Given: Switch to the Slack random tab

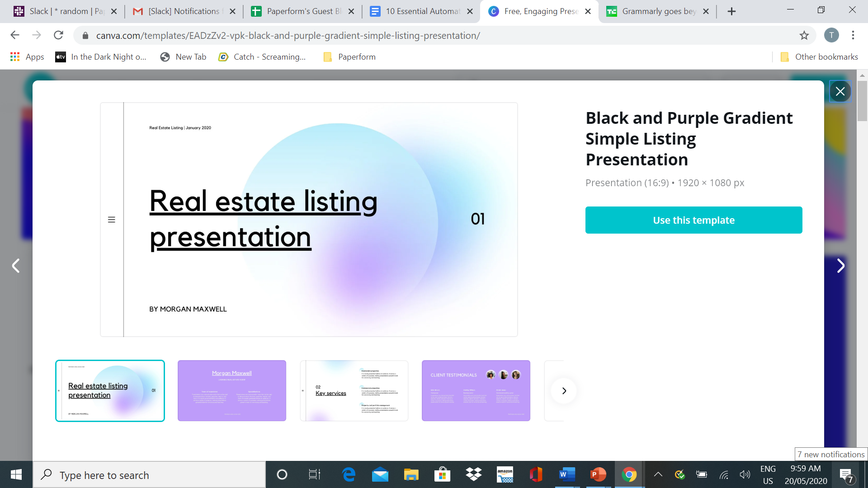Looking at the screenshot, I should tap(66, 11).
